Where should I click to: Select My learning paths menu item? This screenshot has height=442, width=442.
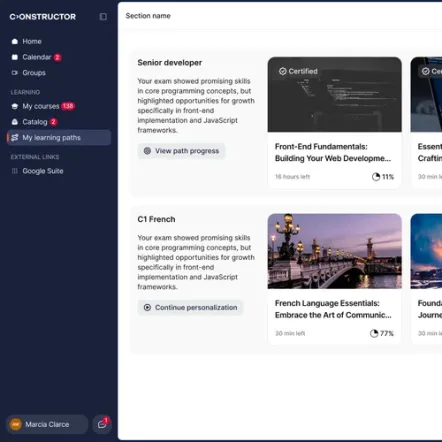(x=59, y=138)
